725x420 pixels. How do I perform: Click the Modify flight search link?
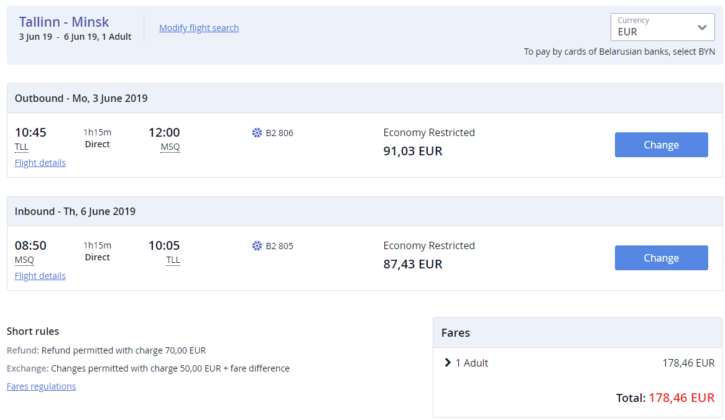click(x=199, y=28)
